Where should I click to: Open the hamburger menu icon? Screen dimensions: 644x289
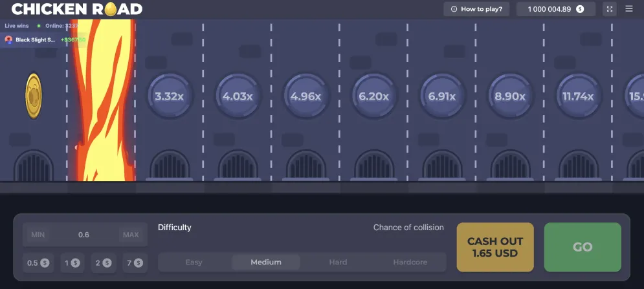629,8
